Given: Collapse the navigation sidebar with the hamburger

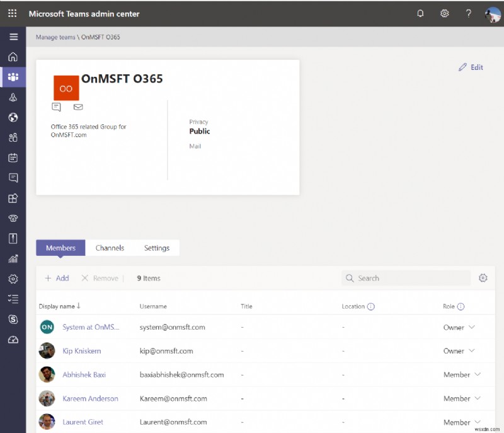Looking at the screenshot, I should point(13,36).
